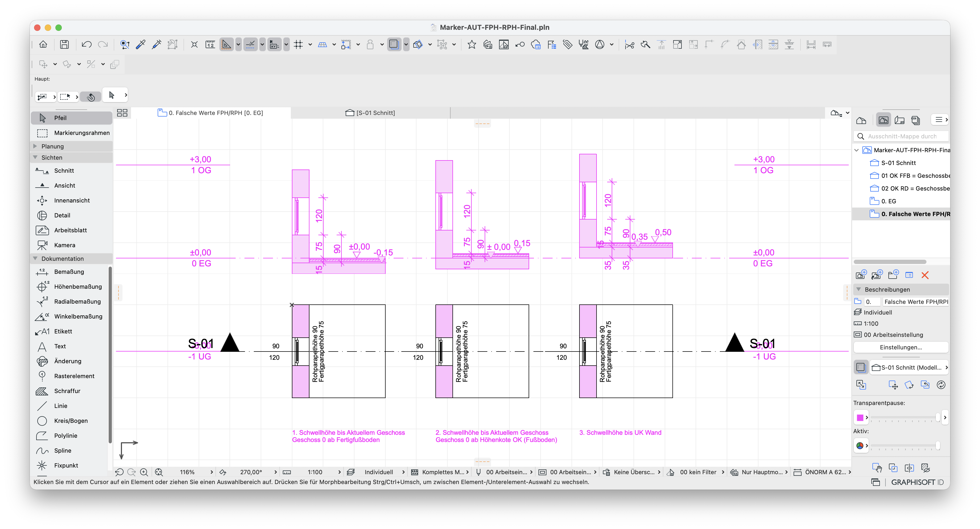Switch to the 0. Falsche Werte FPH/RPH tab

211,113
